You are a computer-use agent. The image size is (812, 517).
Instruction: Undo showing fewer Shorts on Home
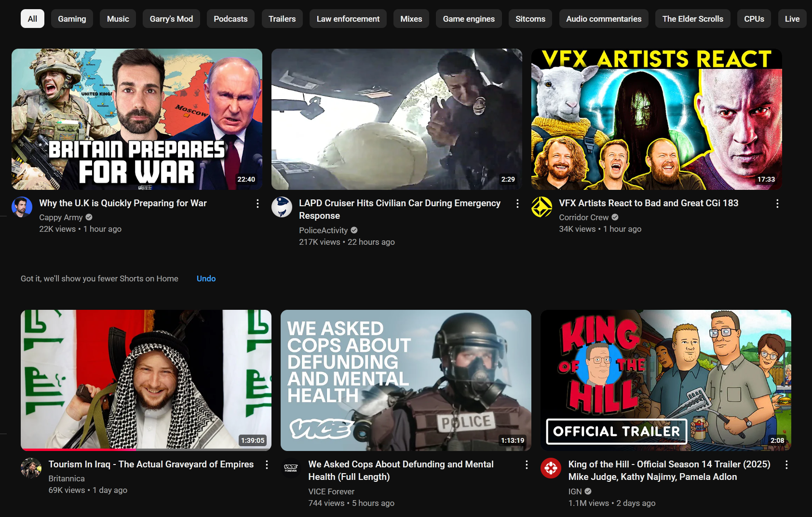click(206, 278)
